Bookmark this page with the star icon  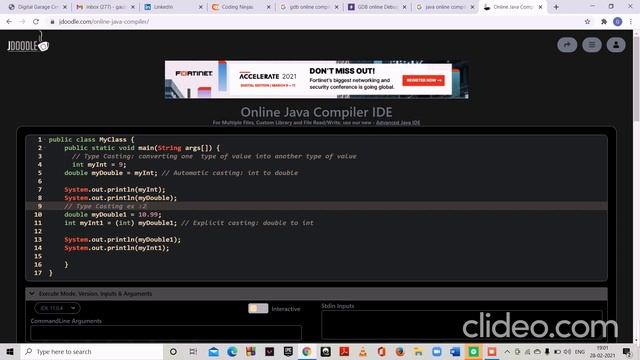(x=587, y=22)
